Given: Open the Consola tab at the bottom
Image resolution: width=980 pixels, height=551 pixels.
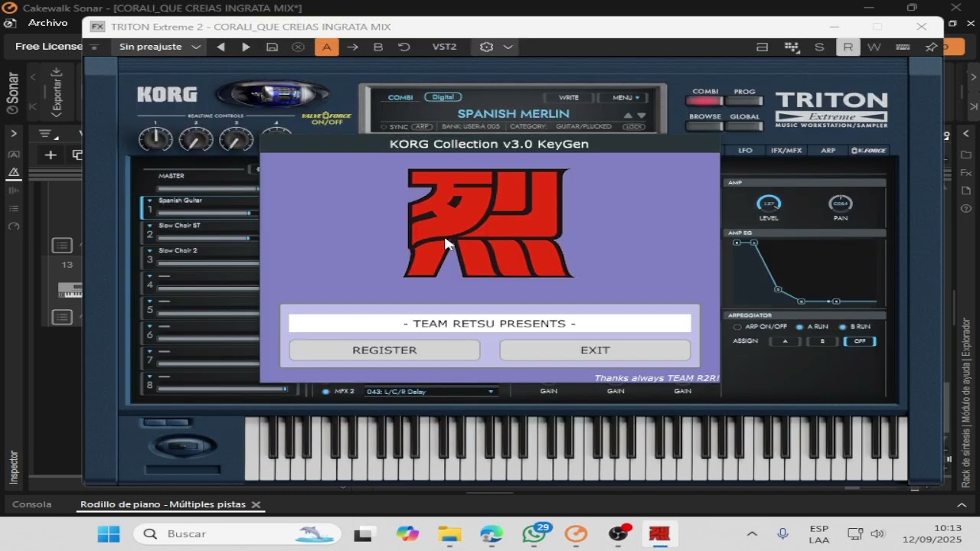Looking at the screenshot, I should point(32,504).
